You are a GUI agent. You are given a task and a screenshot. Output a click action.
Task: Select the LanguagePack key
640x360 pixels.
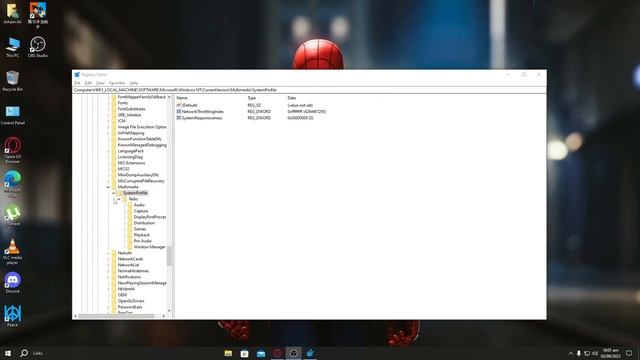(131, 151)
